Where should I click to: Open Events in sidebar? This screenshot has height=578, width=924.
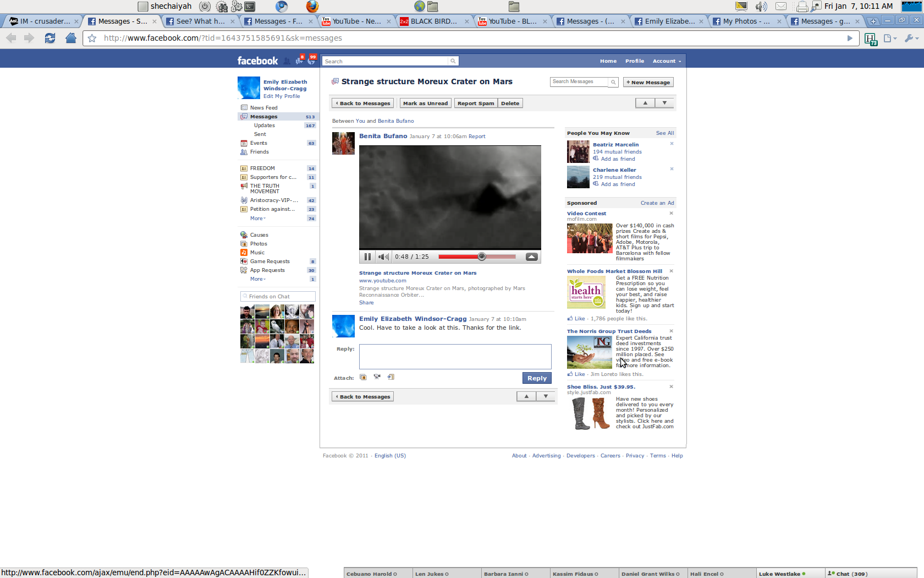258,143
